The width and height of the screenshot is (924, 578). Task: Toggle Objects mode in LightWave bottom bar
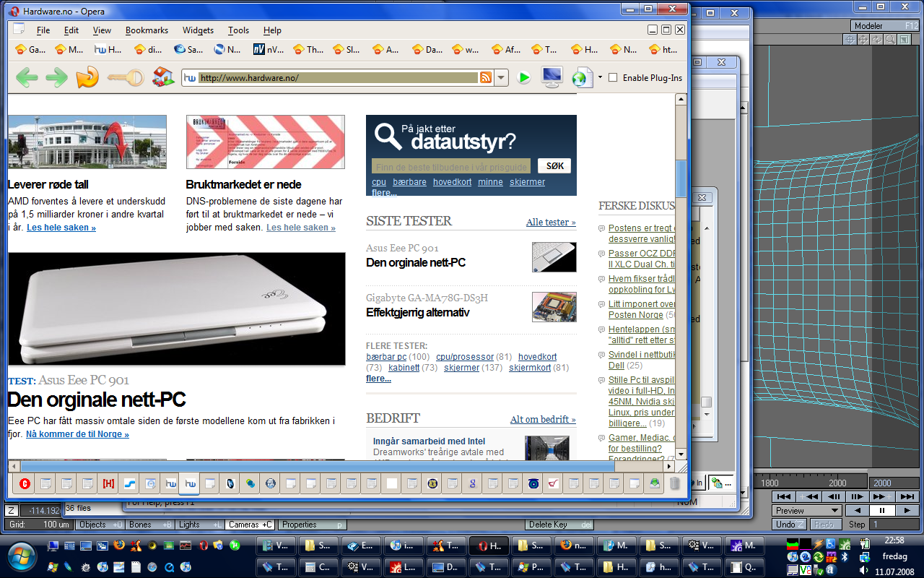point(101,525)
